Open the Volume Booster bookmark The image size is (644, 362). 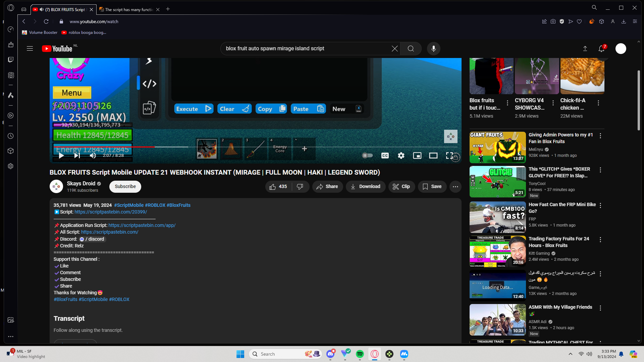[x=40, y=33]
